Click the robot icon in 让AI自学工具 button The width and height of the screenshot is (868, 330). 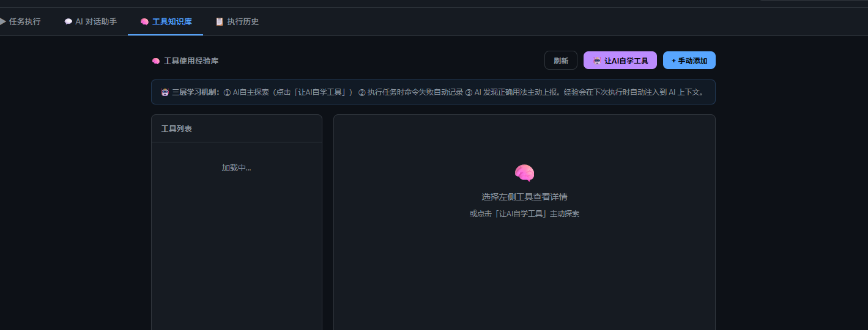597,61
